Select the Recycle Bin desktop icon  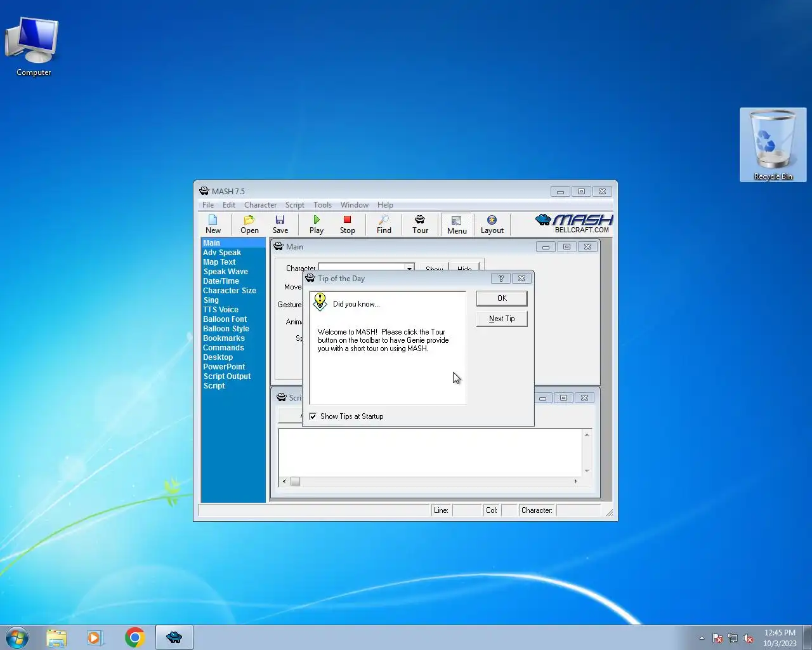click(x=773, y=145)
